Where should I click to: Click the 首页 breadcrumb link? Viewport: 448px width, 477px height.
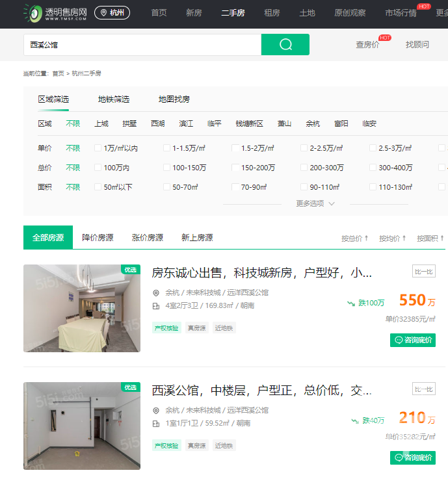58,73
